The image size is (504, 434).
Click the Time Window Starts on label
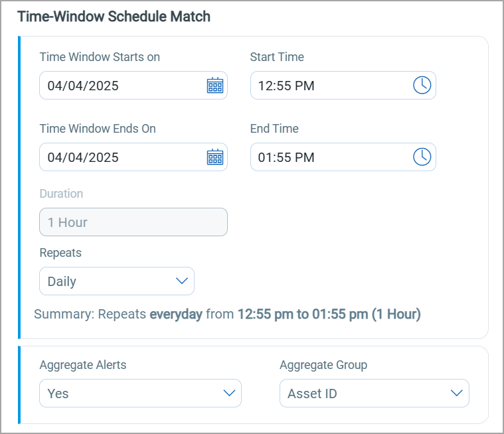coord(100,57)
